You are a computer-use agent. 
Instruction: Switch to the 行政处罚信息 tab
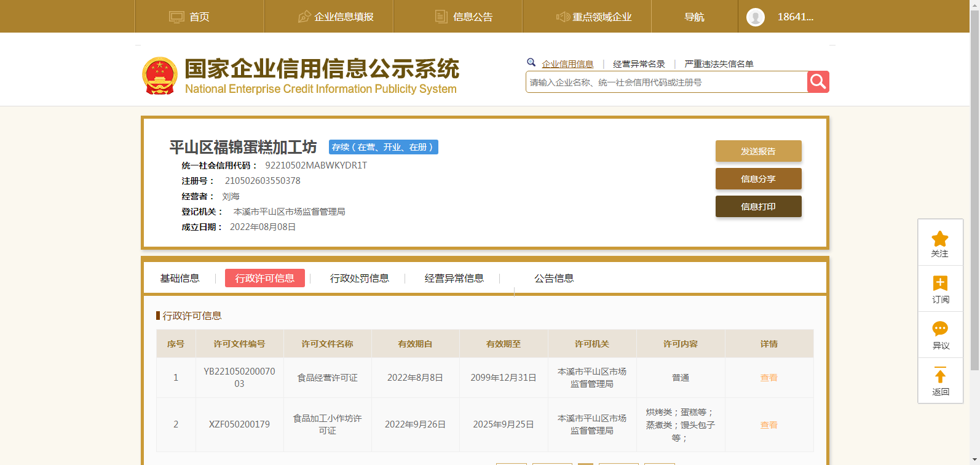pos(360,278)
